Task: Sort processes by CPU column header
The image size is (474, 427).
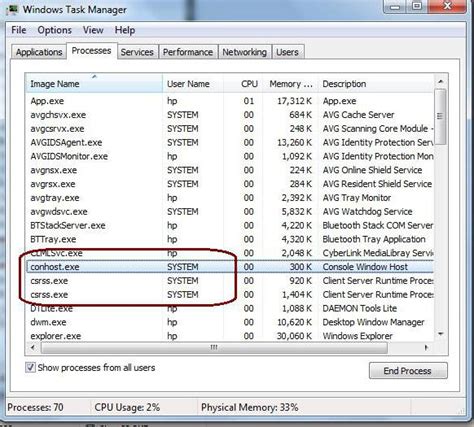Action: point(249,84)
